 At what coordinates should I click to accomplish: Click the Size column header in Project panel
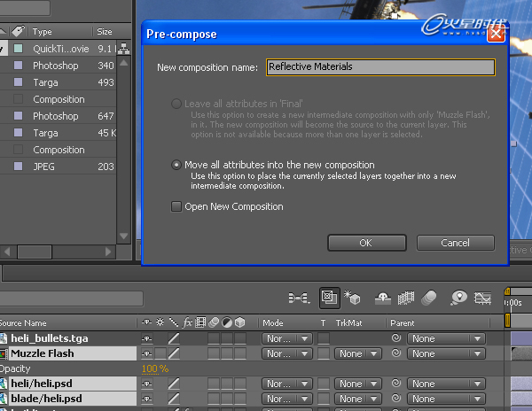(x=105, y=32)
